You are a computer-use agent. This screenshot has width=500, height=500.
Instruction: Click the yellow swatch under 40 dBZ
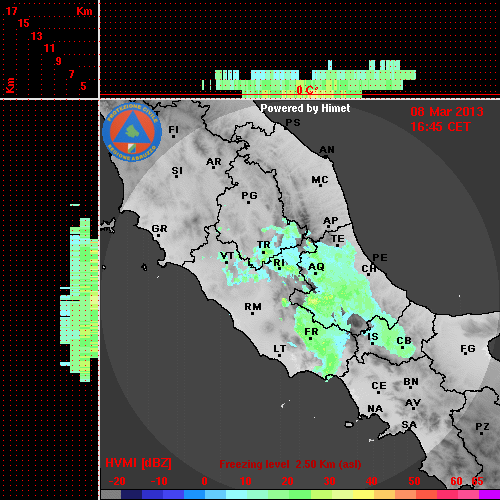point(363,494)
